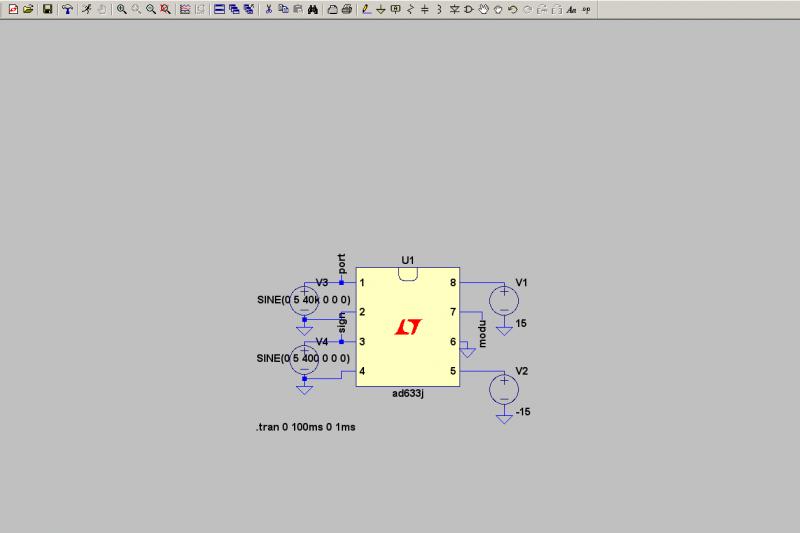Select voltage source V4 symbol

click(x=305, y=360)
